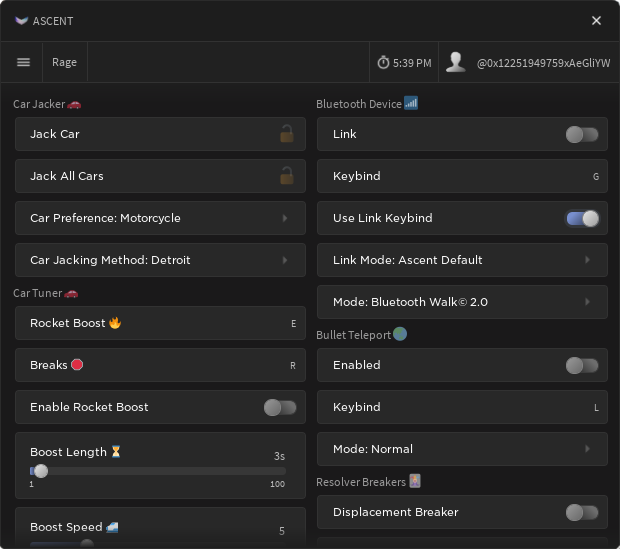Click the Rocket Boost keybind row
Viewport: 620px width, 549px height.
[x=160, y=324]
